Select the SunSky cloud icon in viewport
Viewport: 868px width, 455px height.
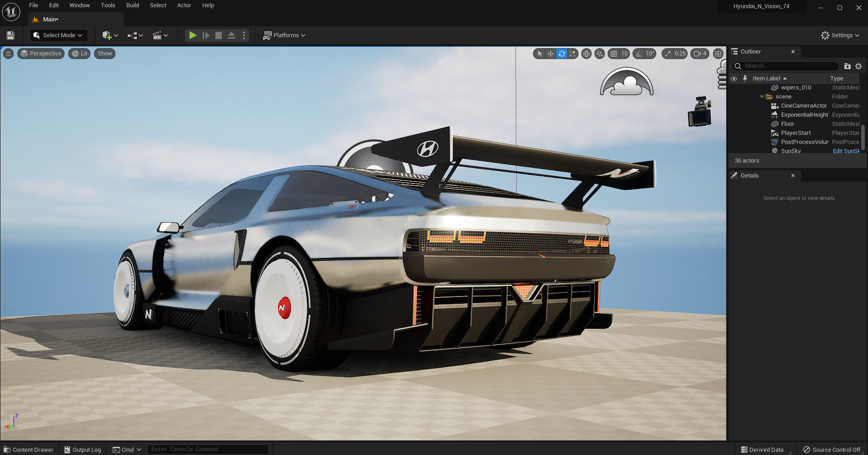(627, 82)
